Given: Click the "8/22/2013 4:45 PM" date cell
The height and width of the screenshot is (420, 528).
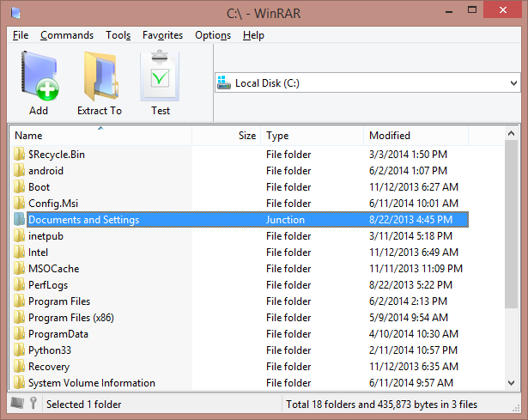Looking at the screenshot, I should click(x=411, y=220).
